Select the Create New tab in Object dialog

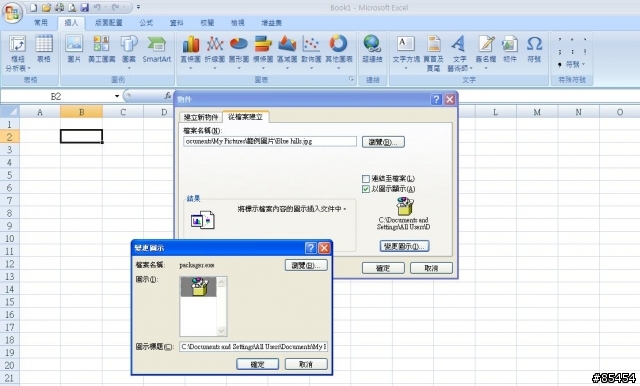pos(201,117)
